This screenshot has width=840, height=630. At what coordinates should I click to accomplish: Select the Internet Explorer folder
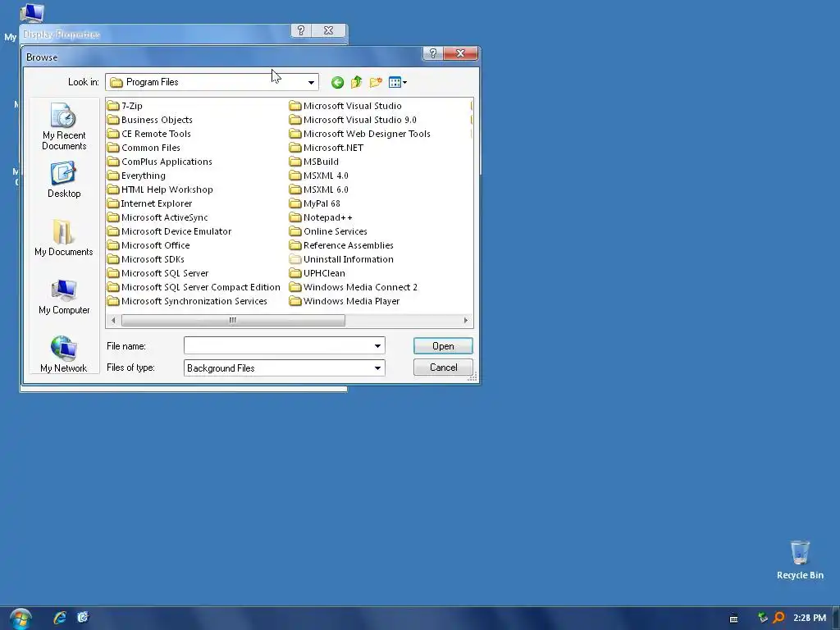click(x=149, y=203)
